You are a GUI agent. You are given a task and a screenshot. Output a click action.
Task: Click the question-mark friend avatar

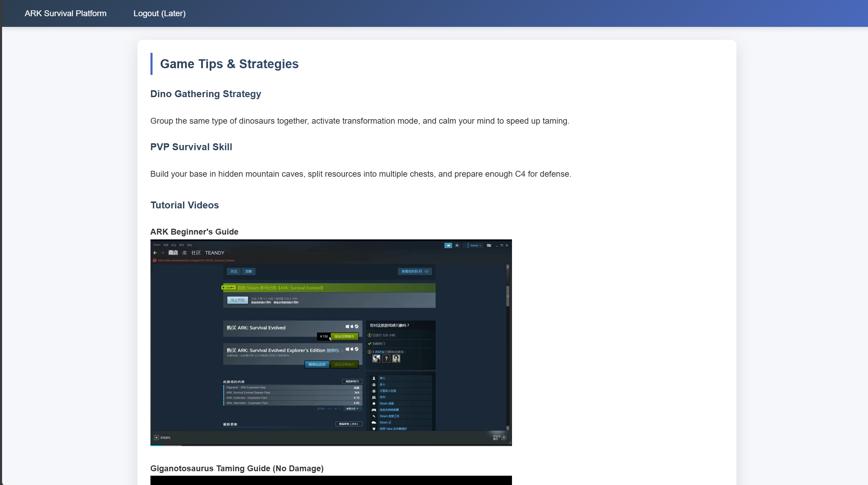tap(387, 359)
